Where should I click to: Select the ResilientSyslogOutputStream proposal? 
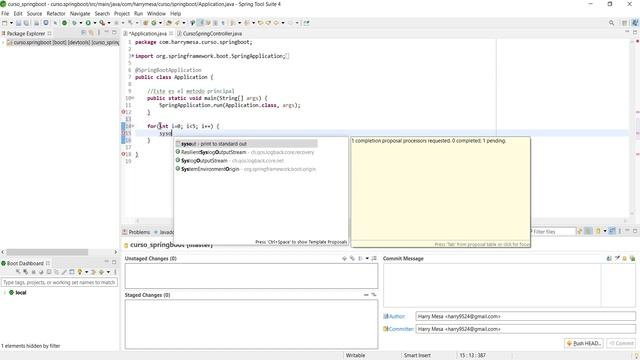246,152
